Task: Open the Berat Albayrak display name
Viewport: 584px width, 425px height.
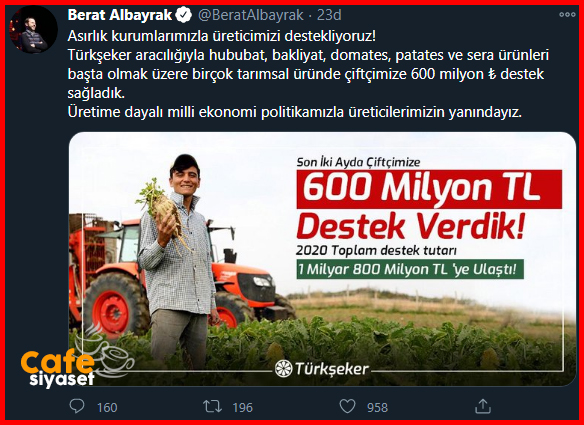Action: pos(120,15)
